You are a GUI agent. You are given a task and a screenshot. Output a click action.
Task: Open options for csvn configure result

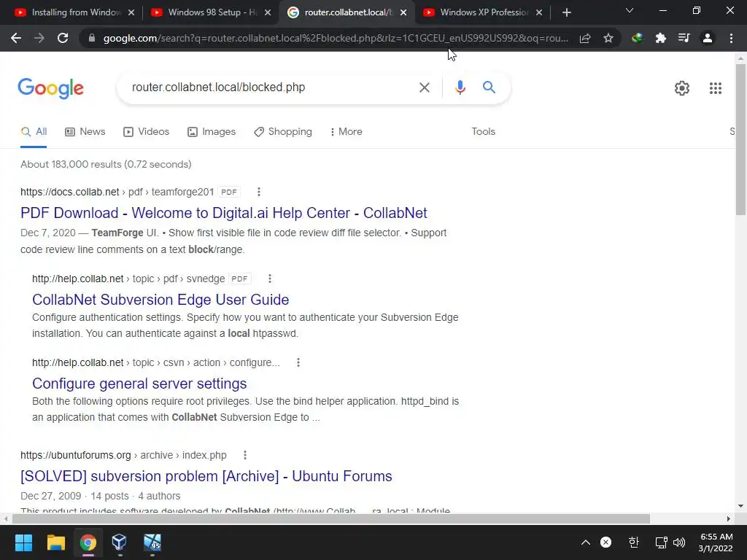pyautogui.click(x=298, y=362)
